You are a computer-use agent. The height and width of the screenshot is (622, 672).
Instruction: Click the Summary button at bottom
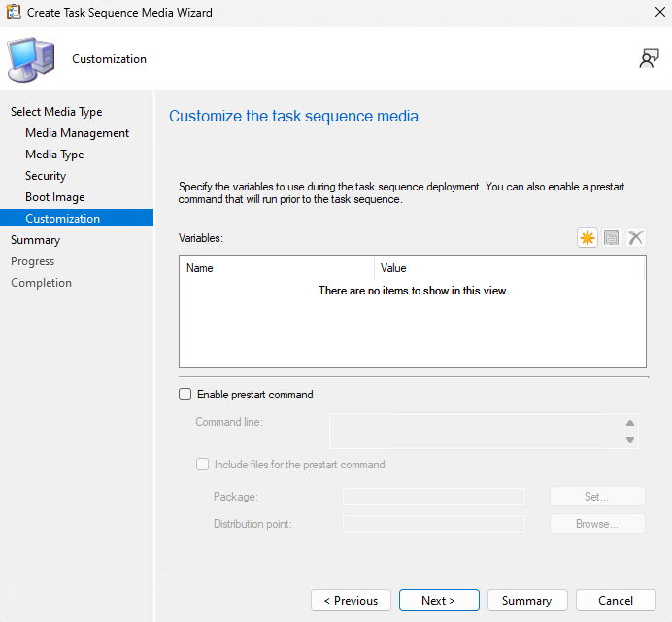[526, 601]
